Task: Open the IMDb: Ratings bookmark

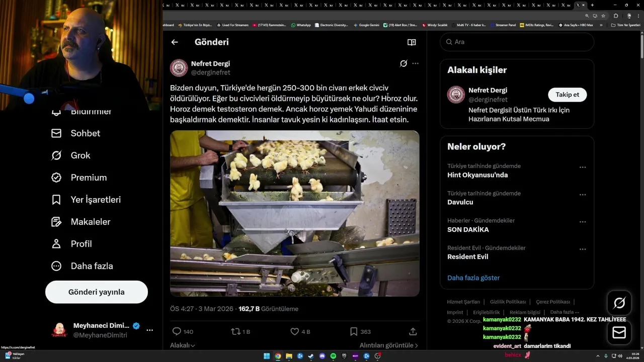Action: (x=537, y=25)
